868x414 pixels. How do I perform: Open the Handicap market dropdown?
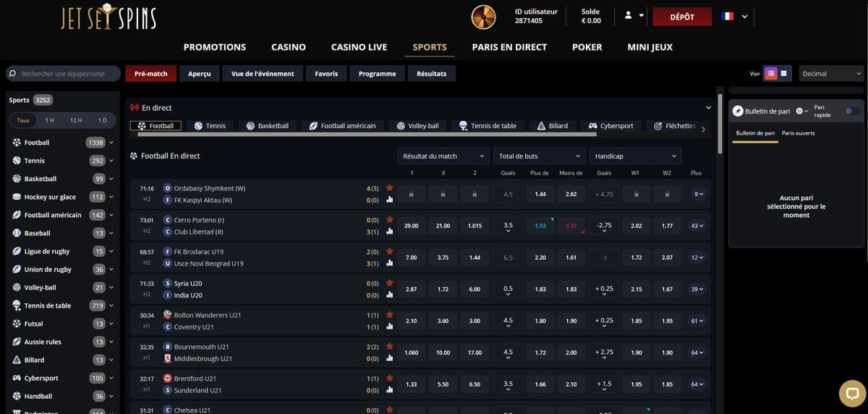tap(635, 156)
